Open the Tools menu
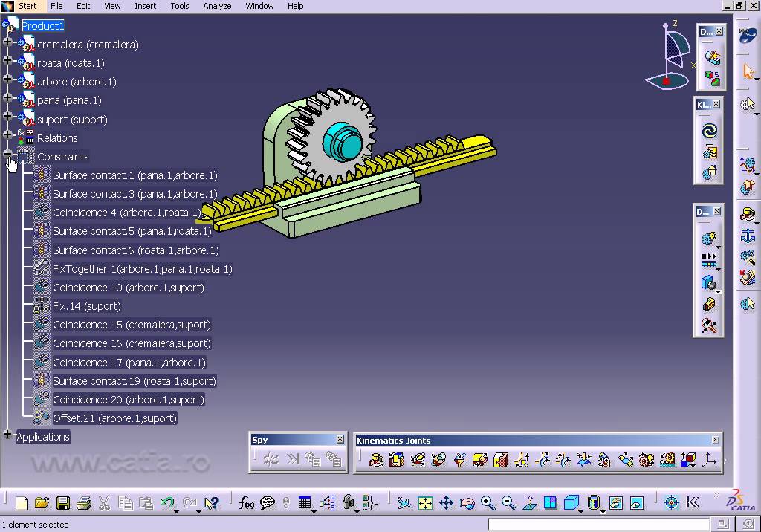Screen dimensions: 761x532 pos(180,6)
